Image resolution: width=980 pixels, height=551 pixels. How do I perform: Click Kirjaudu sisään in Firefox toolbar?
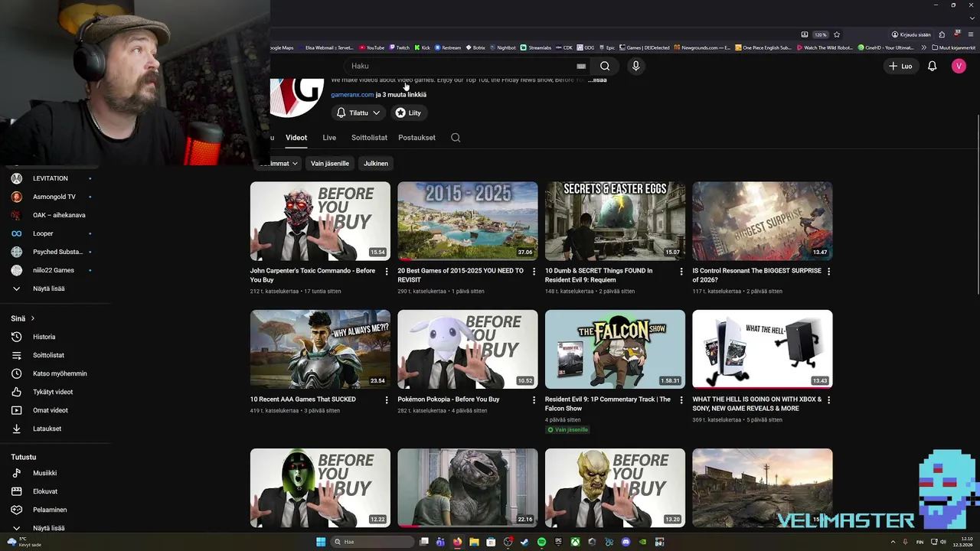[911, 34]
